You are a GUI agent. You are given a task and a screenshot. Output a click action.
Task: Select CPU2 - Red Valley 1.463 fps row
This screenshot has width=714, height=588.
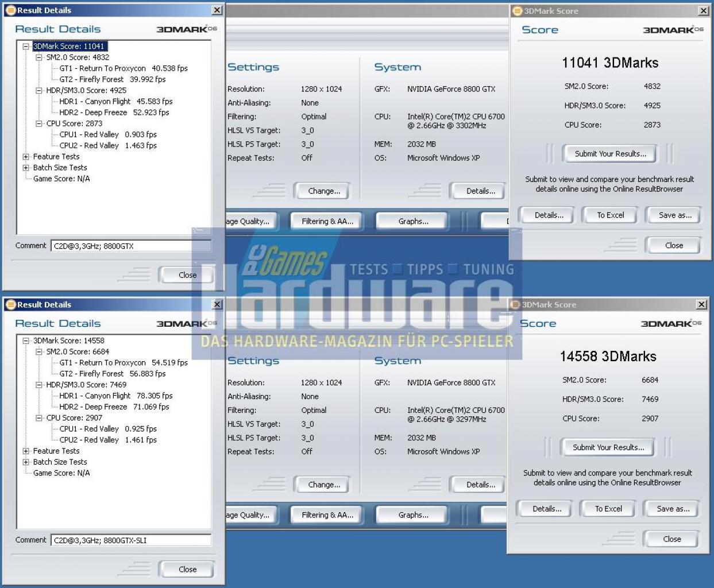(108, 146)
